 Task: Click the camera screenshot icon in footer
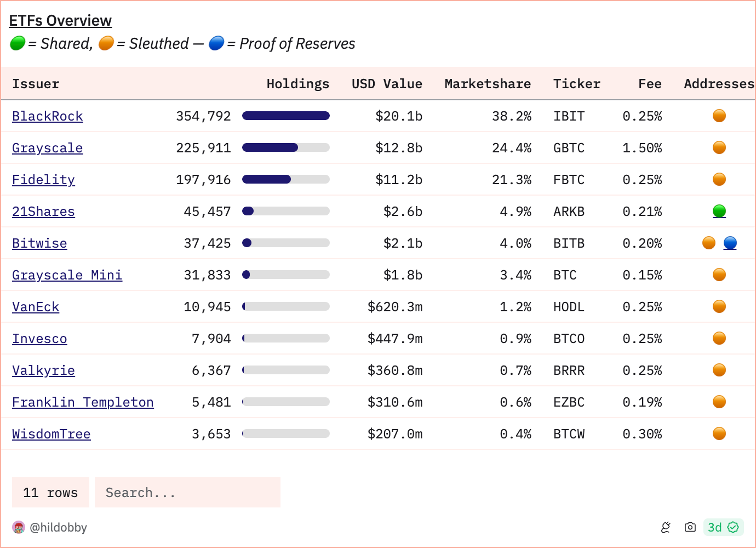tap(690, 527)
